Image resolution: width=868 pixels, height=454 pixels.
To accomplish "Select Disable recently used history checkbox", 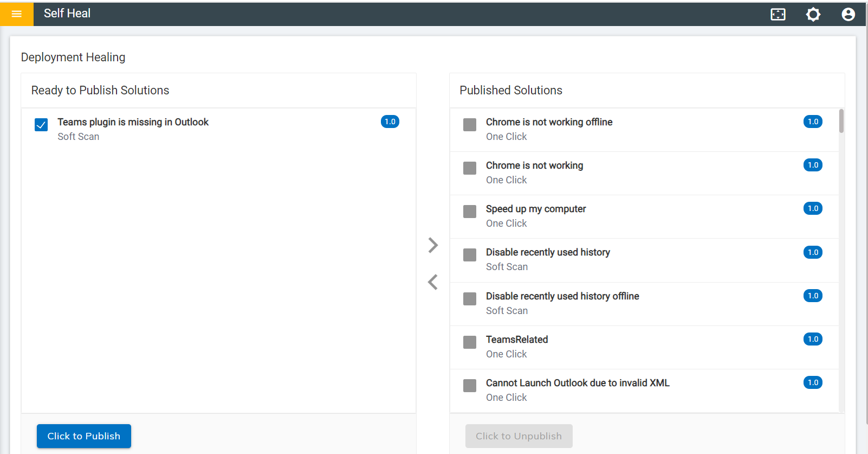I will tap(470, 255).
